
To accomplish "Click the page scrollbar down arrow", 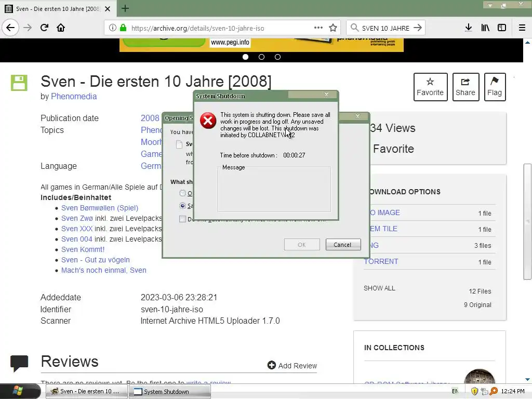I will click(527, 379).
